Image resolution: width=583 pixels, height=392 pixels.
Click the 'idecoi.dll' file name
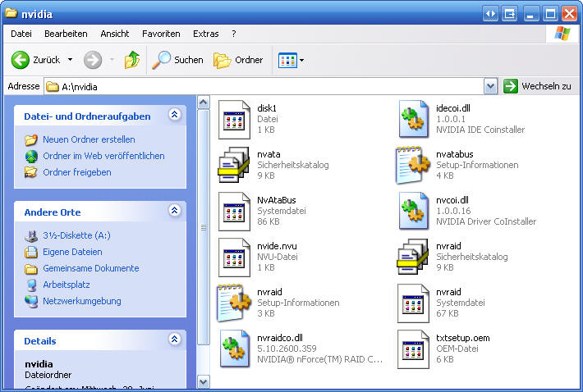[x=453, y=108]
